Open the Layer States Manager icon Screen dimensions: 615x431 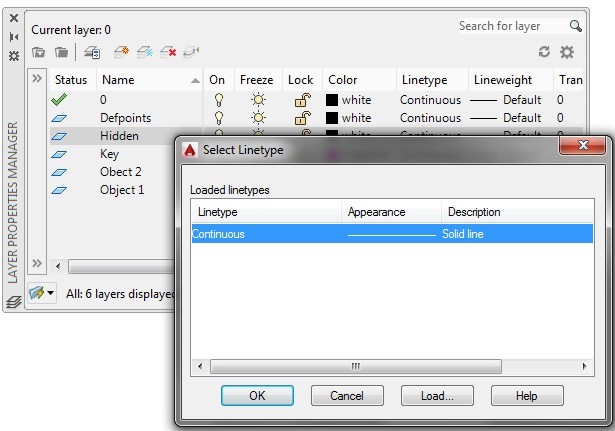point(91,52)
